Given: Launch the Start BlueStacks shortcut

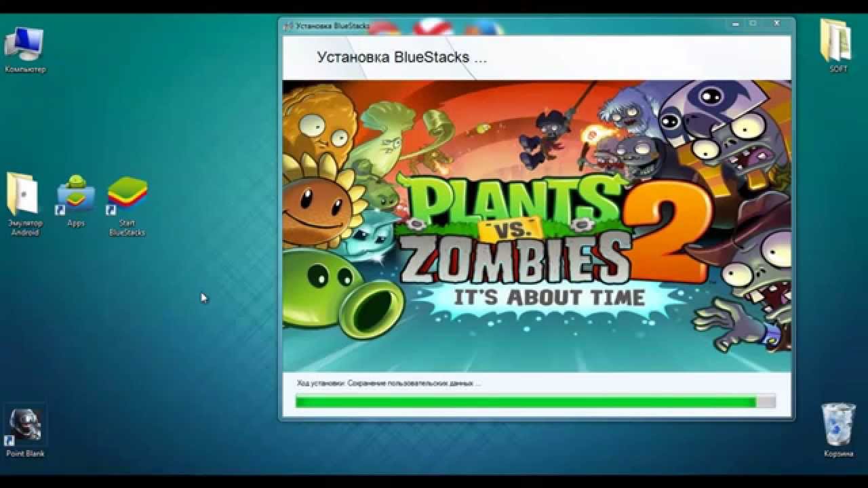Looking at the screenshot, I should [127, 206].
